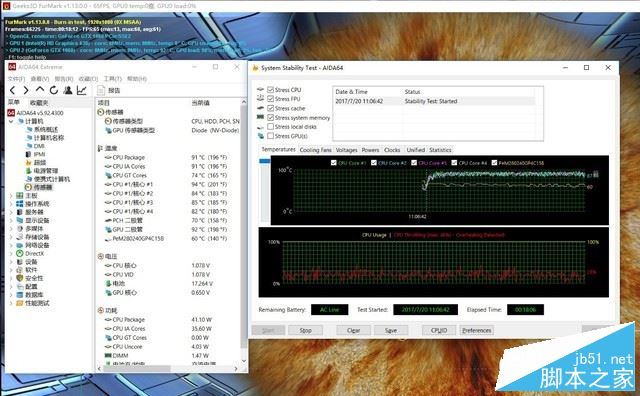Click the up-level arrow in AIDA64 toolbar
The height and width of the screenshot is (396, 640).
coord(40,89)
